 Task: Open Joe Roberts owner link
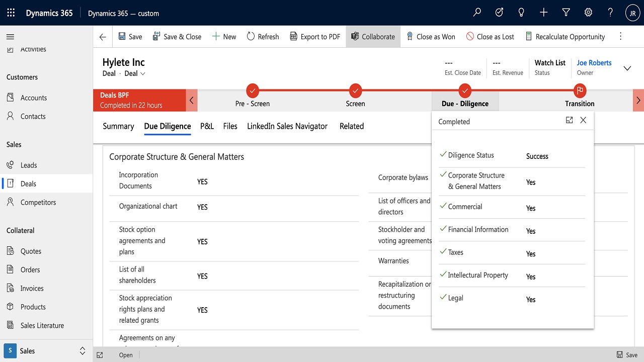coord(594,63)
